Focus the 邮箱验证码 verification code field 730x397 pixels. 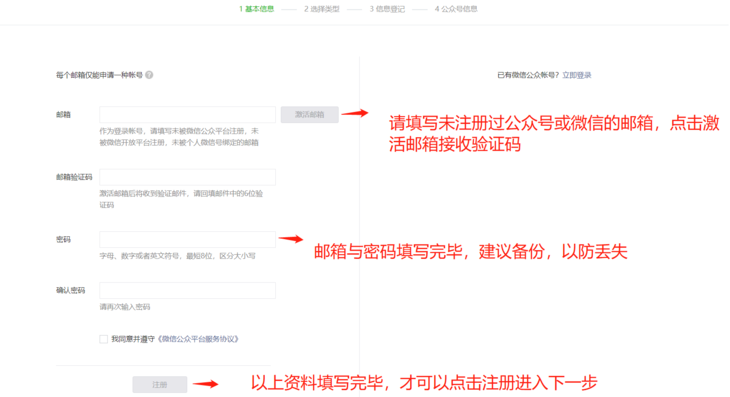click(x=188, y=177)
